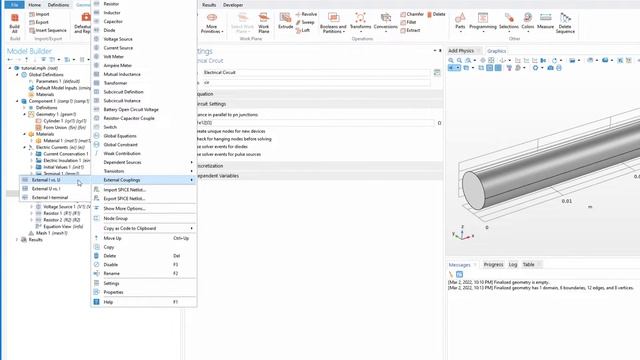Open the File menu
The width and height of the screenshot is (640, 360).
(x=14, y=5)
